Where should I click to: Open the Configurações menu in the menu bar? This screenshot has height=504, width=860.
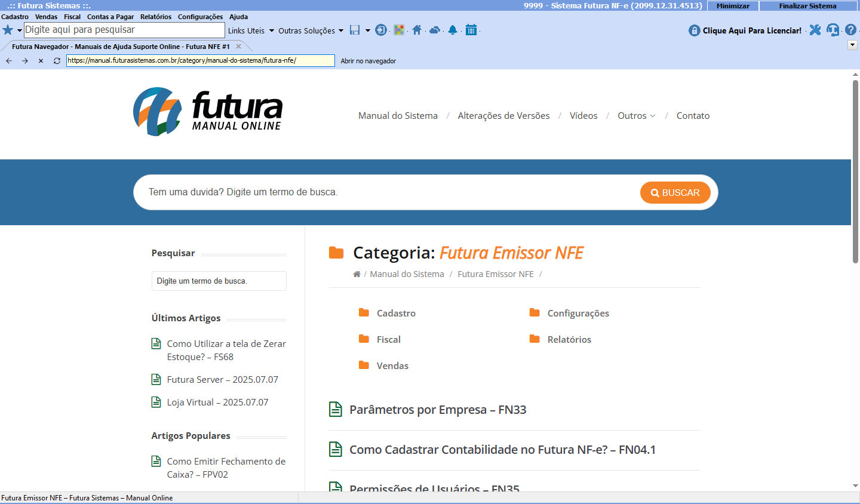pos(201,17)
